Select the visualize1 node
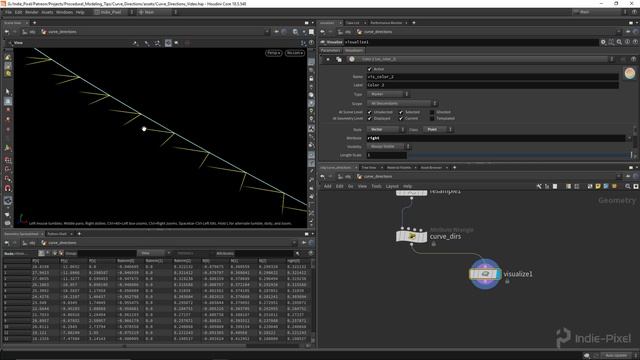Viewport: 640px width, 360px height. pos(485,274)
